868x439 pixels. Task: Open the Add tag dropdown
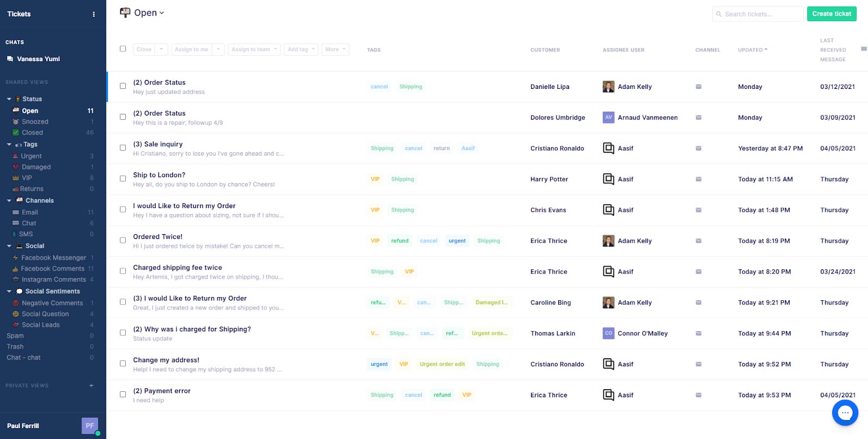[x=302, y=49]
